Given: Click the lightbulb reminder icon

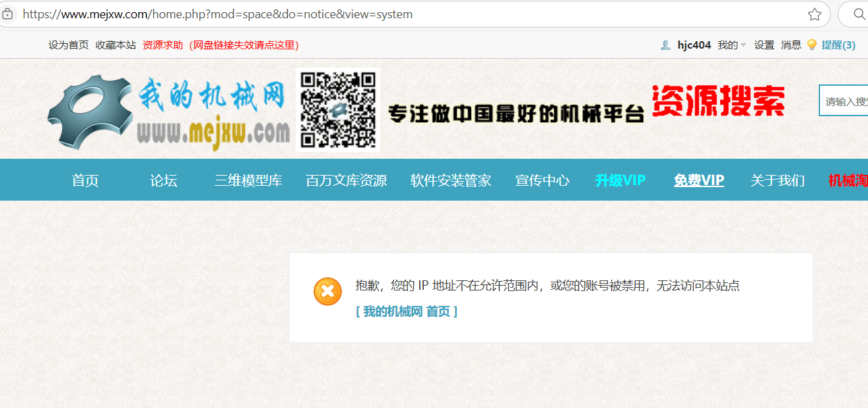Looking at the screenshot, I should click(811, 45).
